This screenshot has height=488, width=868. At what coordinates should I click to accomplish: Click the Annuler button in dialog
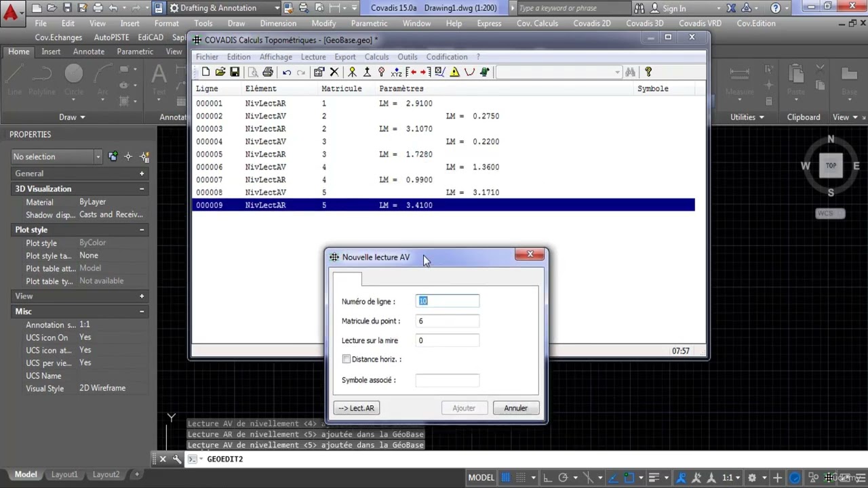click(515, 408)
